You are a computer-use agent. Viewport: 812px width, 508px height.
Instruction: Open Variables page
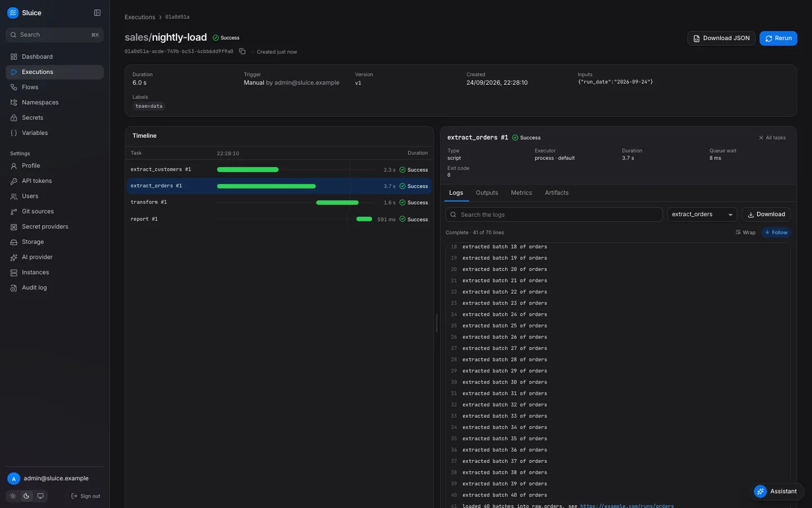55,133
